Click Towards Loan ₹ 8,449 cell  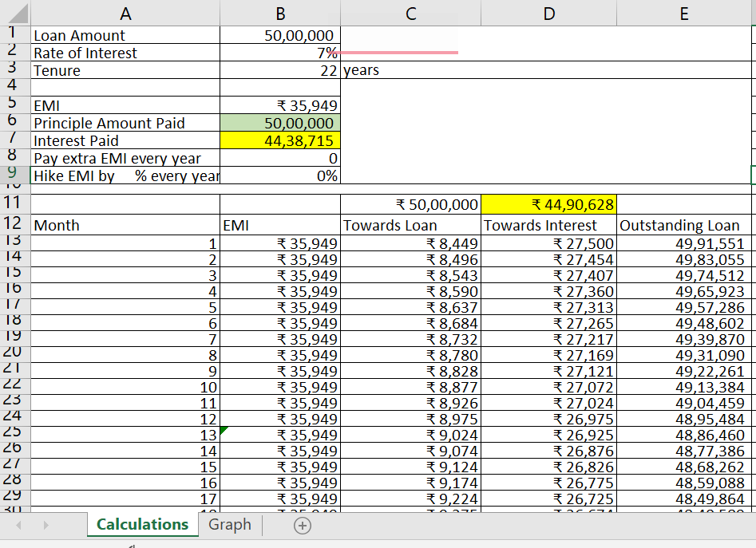click(x=411, y=243)
